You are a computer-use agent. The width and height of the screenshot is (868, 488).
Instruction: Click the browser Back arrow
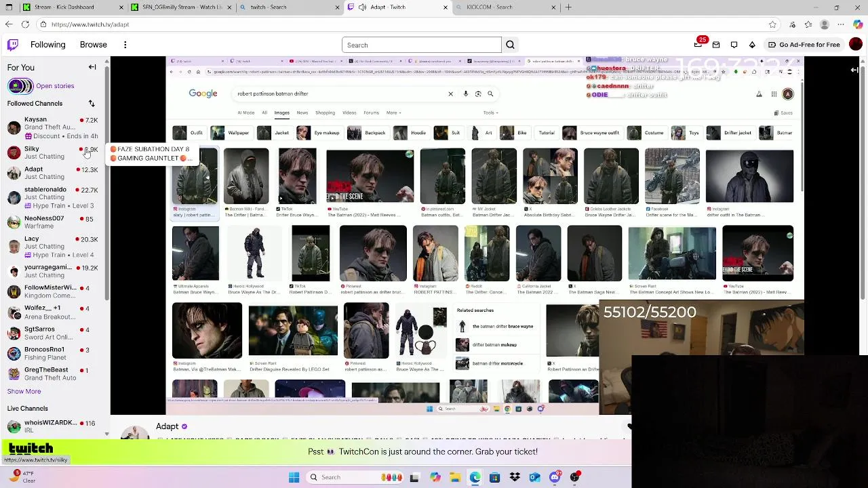pyautogui.click(x=9, y=24)
